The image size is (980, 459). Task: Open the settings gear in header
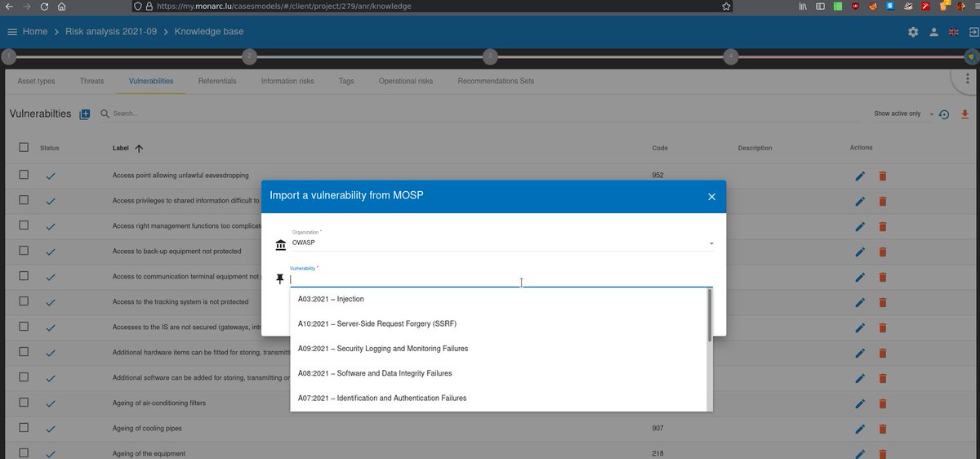(913, 32)
